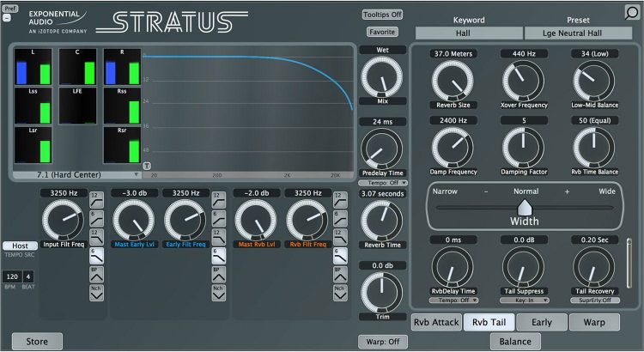The width and height of the screenshot is (644, 352).
Task: Mark preset as Favorite
Action: point(382,32)
